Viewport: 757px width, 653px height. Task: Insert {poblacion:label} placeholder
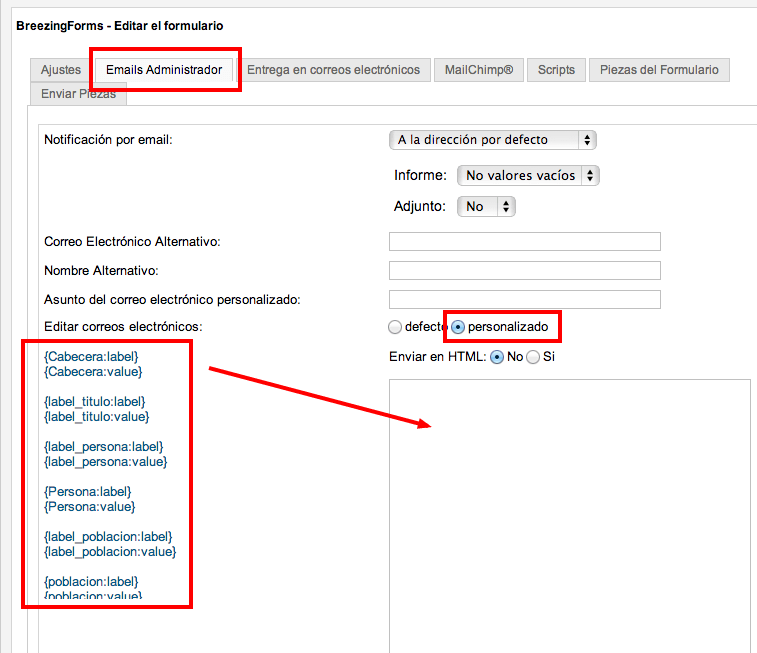[x=91, y=581]
